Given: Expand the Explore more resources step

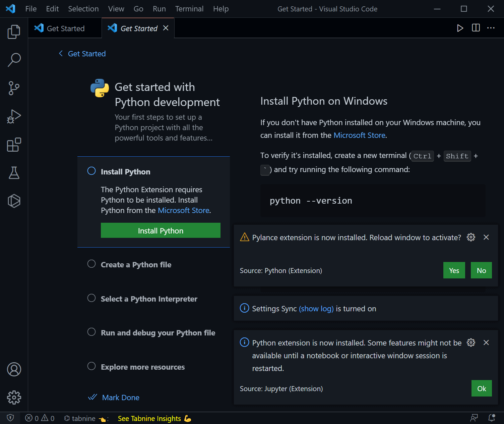Looking at the screenshot, I should (143, 367).
